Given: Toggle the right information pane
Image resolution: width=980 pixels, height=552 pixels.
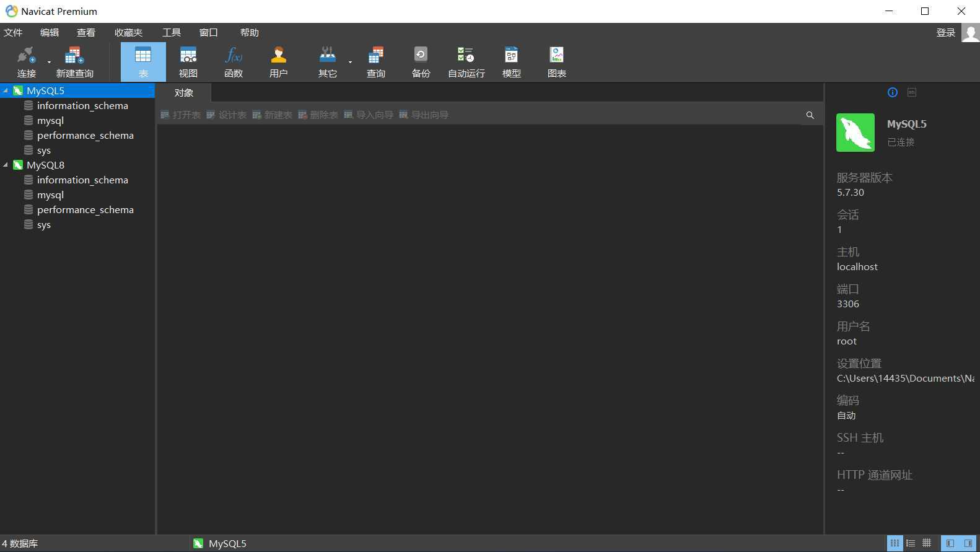Looking at the screenshot, I should pos(968,543).
